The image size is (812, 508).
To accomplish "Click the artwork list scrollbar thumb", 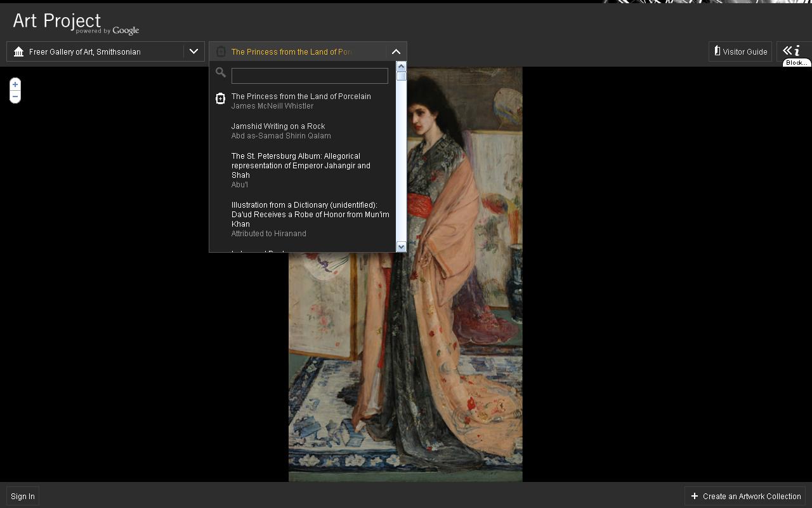I will (401, 76).
